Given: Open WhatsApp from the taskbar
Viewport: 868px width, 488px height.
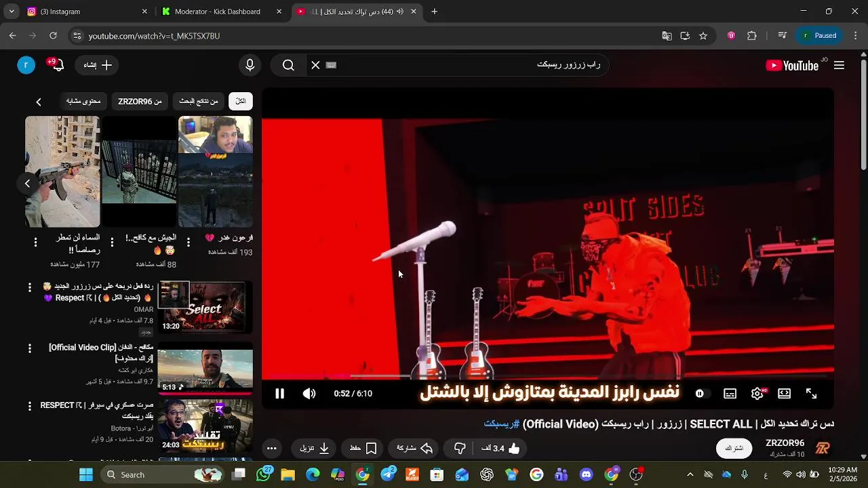Looking at the screenshot, I should coord(264,475).
